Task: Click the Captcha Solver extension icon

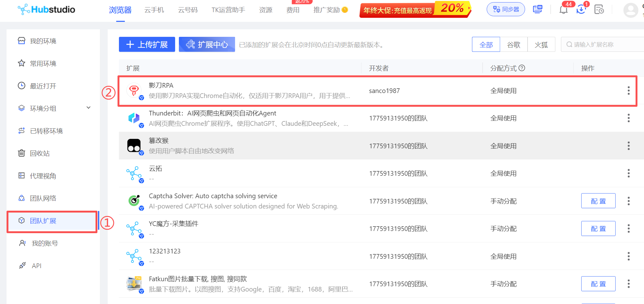Action: click(135, 201)
